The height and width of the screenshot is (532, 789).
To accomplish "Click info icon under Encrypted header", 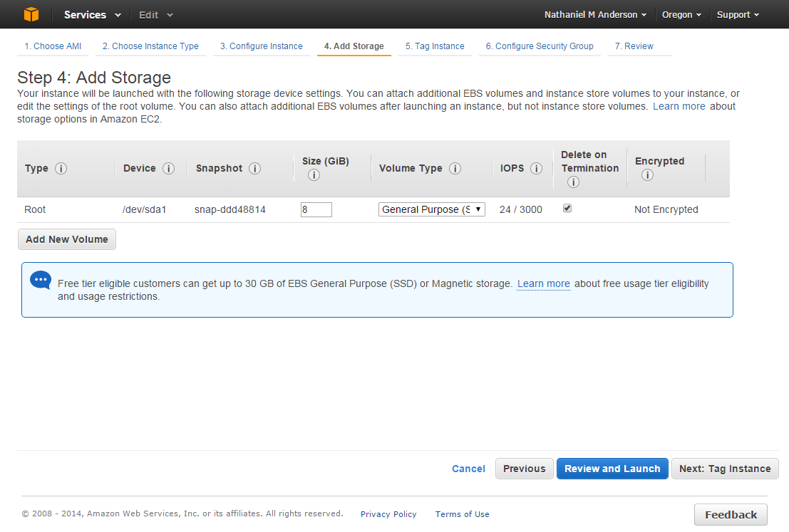I will point(647,175).
